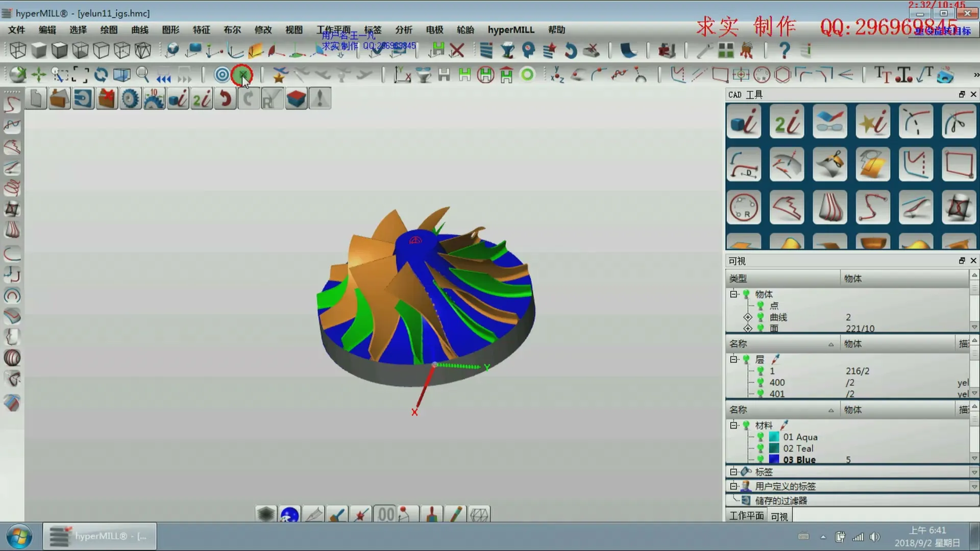Select the TT text tool icon
980x551 pixels.
883,75
